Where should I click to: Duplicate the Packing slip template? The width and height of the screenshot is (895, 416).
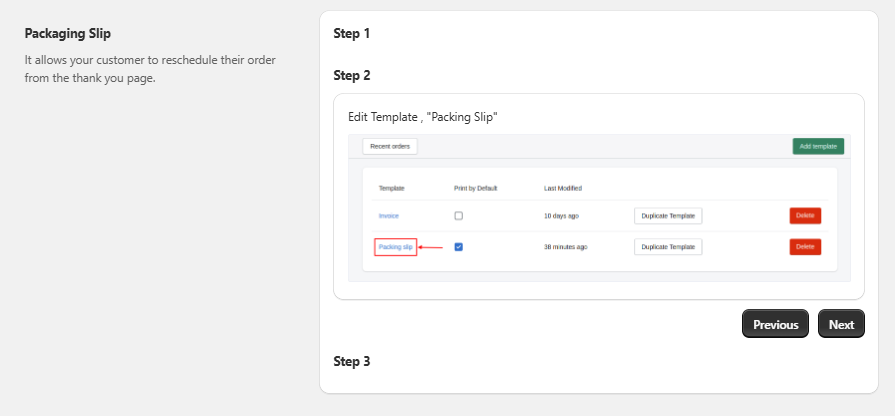coord(668,247)
